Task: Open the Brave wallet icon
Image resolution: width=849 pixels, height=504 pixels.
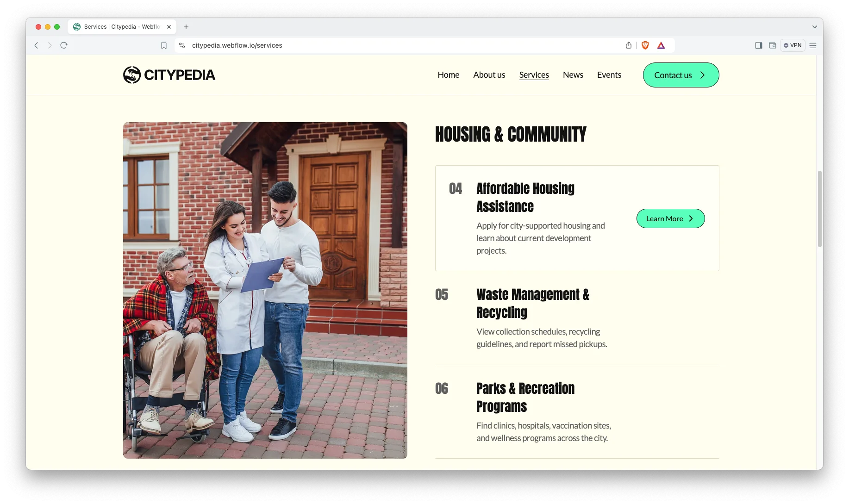Action: point(772,45)
